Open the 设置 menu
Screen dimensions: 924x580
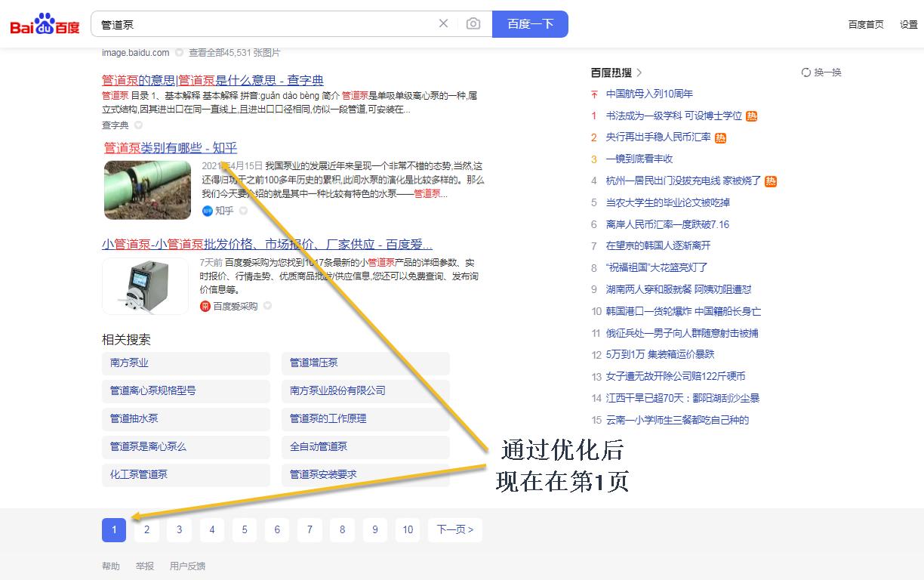point(910,24)
